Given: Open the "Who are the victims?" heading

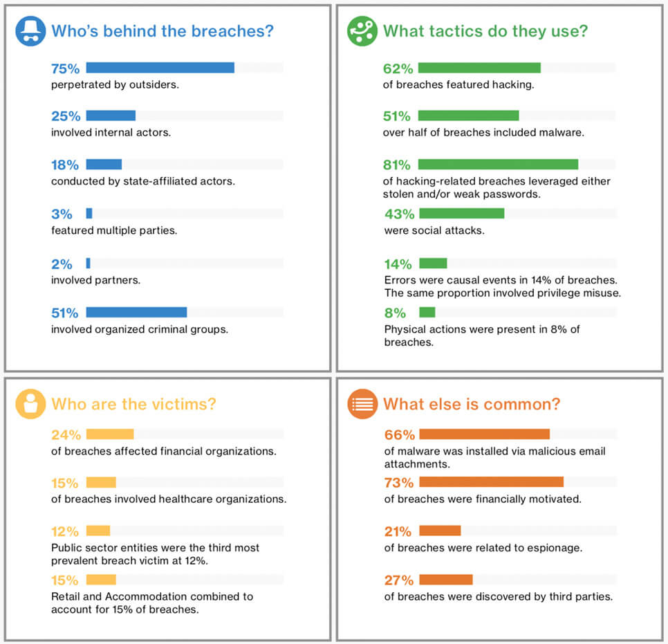Looking at the screenshot, I should click(x=133, y=404).
